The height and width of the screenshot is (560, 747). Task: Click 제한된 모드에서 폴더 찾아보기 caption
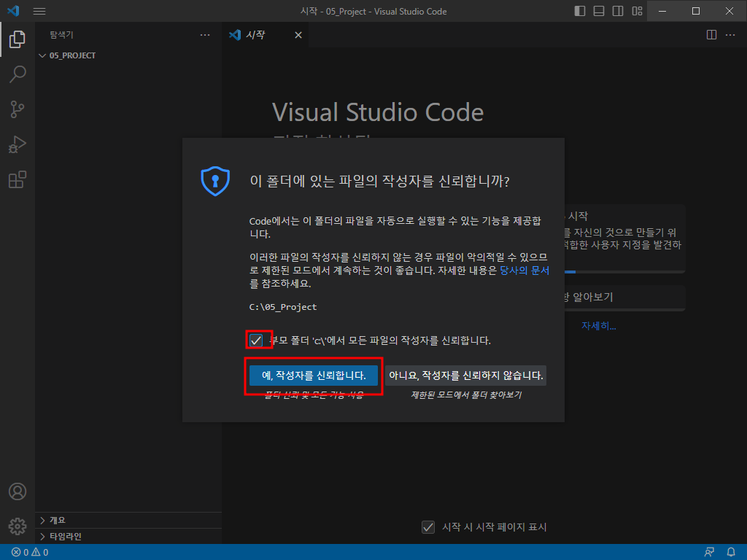point(466,394)
